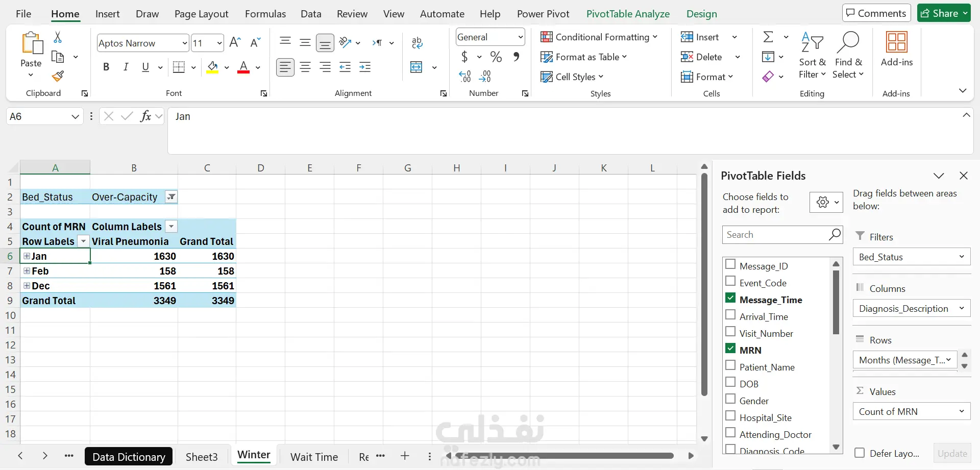The image size is (980, 470).
Task: Click the Percent Style icon
Action: pyautogui.click(x=496, y=57)
